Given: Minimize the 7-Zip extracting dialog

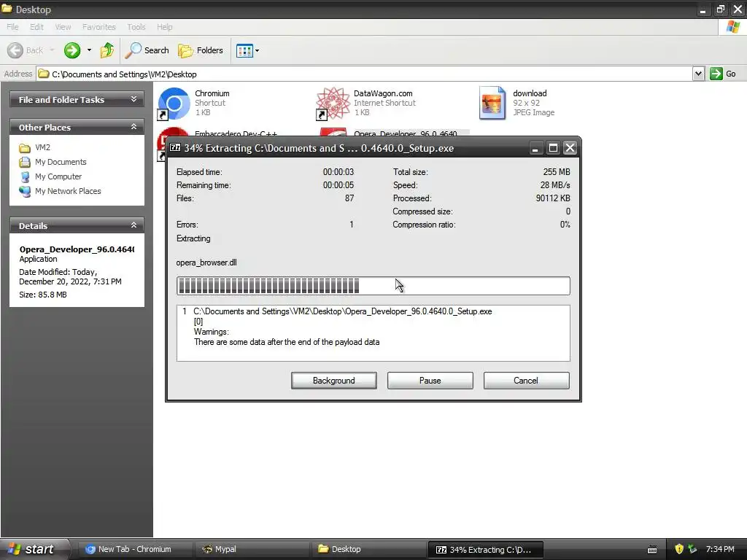Looking at the screenshot, I should [535, 148].
